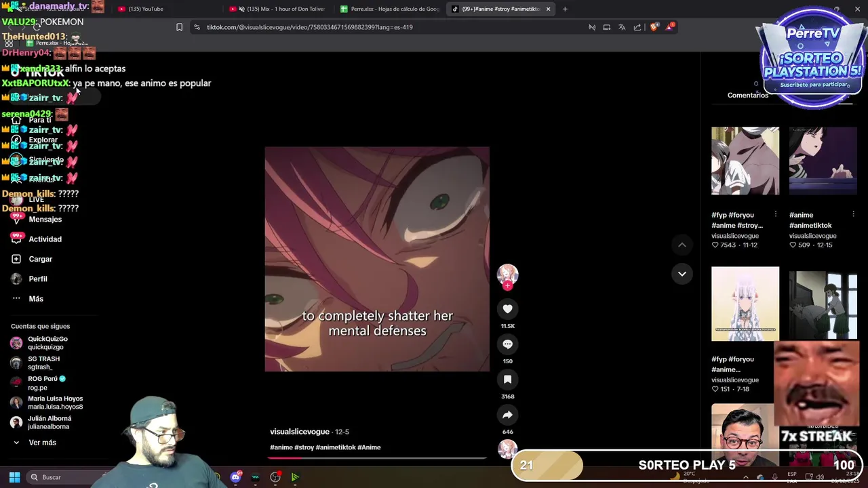Open options for the 7543-likes video

click(x=776, y=214)
